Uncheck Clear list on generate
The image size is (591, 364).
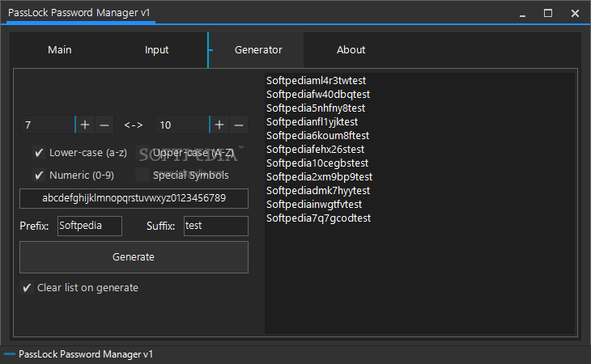(27, 288)
